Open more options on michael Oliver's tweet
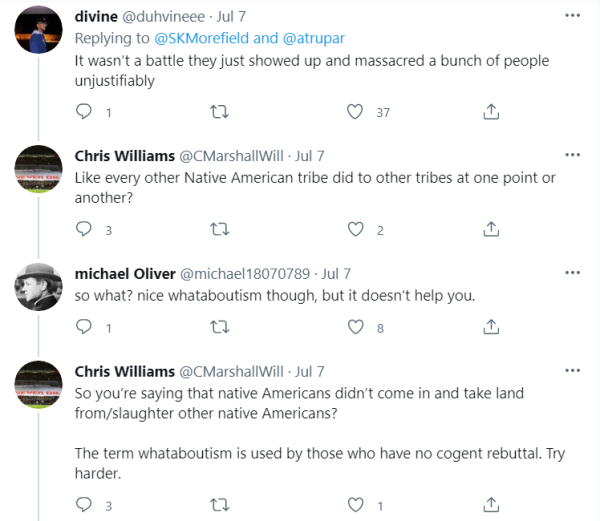Screen dimensions: 600x521 pos(572,272)
